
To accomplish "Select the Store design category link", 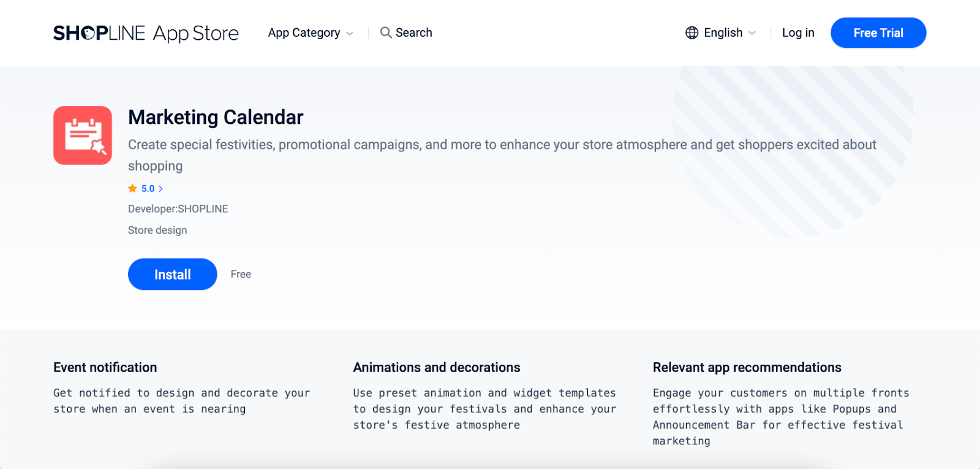I will tap(157, 231).
